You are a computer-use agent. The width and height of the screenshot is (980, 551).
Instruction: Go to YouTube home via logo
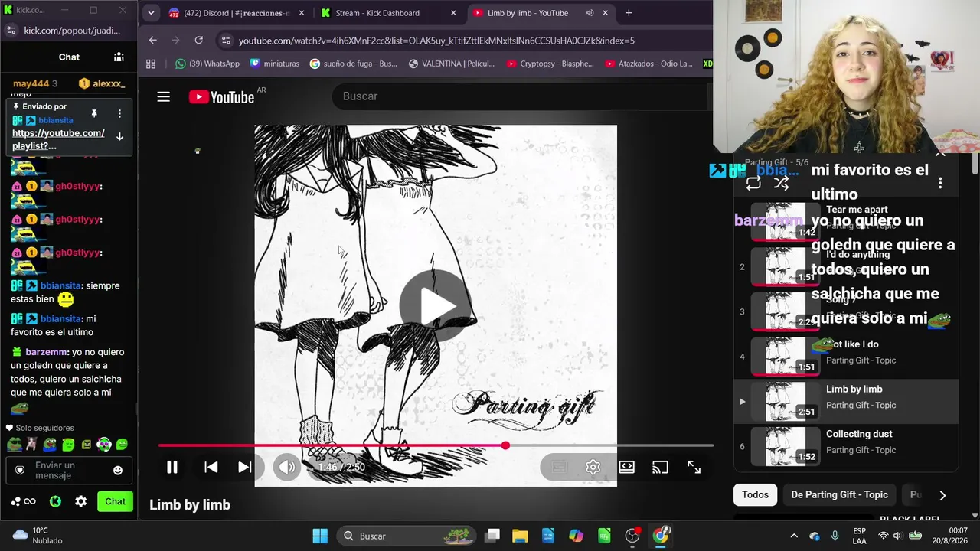tap(222, 96)
